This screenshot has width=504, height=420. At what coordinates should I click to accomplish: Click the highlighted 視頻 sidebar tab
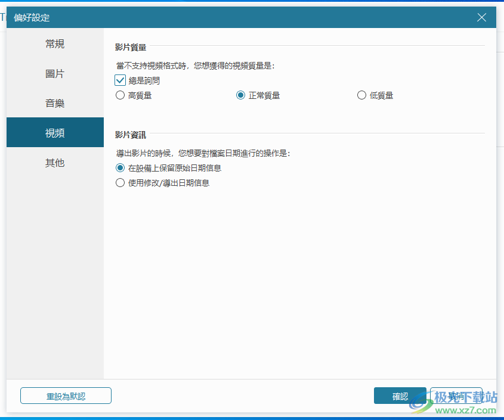point(54,132)
